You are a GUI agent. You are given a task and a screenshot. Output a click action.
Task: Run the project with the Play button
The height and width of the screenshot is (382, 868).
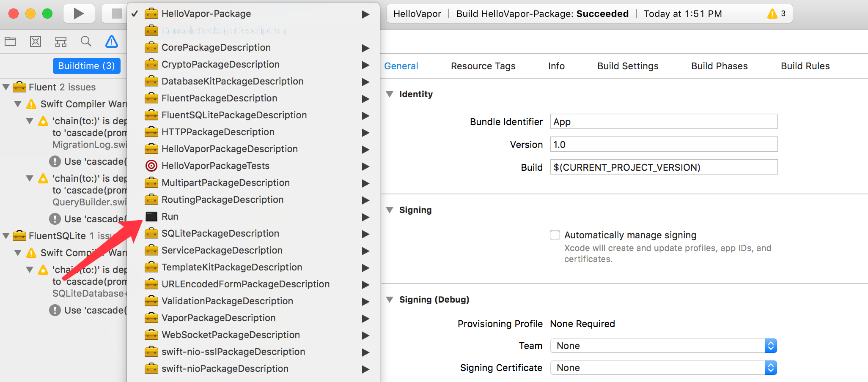79,14
